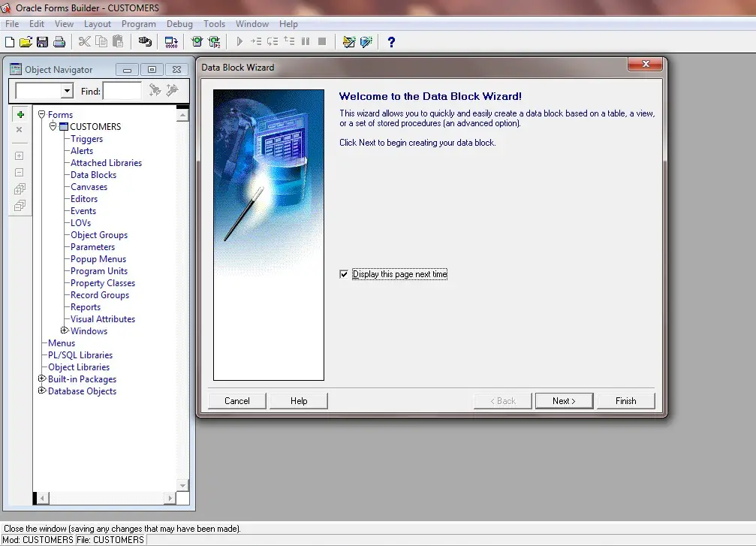The width and height of the screenshot is (756, 546).
Task: Click the Finish button
Action: 626,401
